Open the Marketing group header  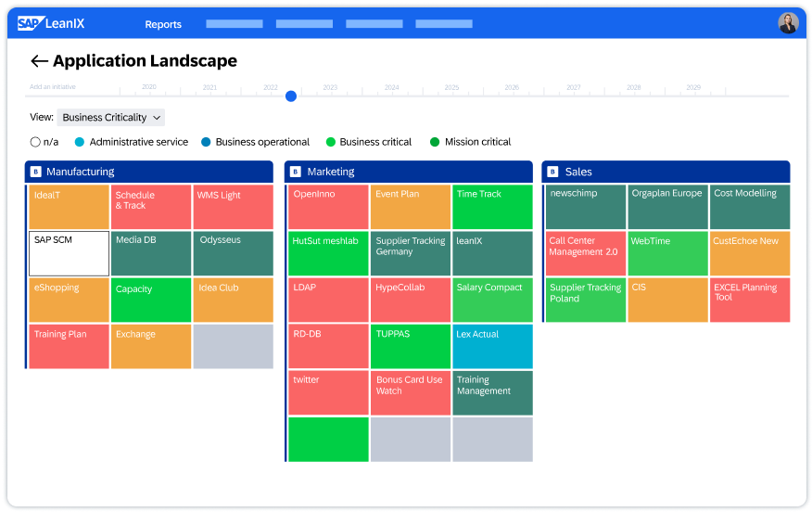pos(409,172)
